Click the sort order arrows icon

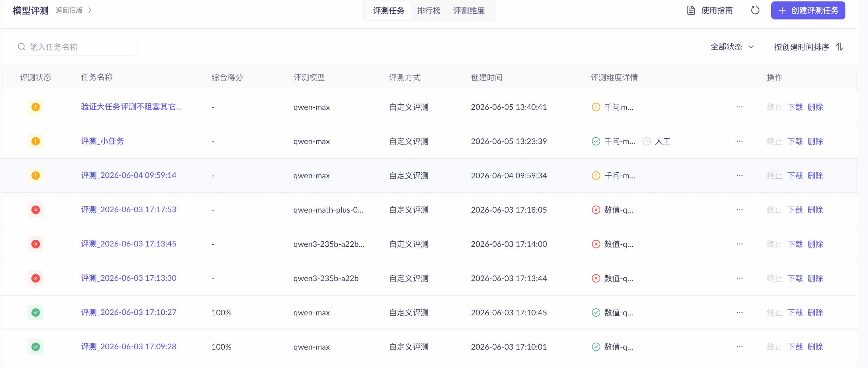(840, 47)
